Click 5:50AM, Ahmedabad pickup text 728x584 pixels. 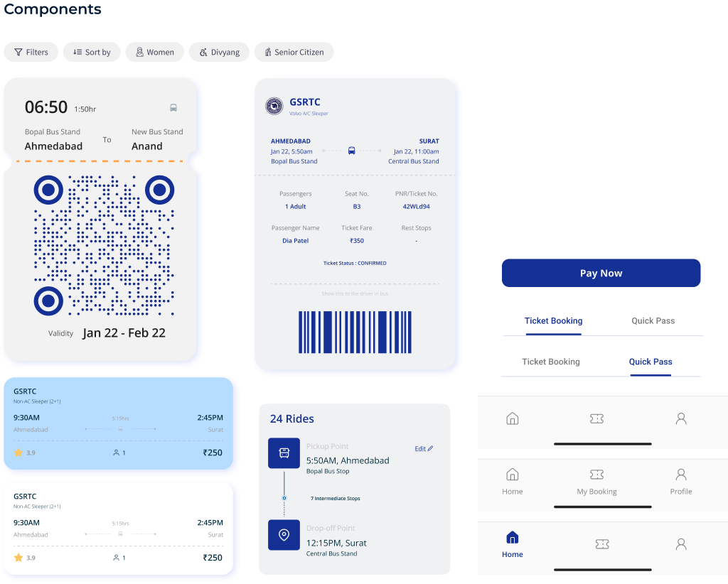[x=348, y=460]
